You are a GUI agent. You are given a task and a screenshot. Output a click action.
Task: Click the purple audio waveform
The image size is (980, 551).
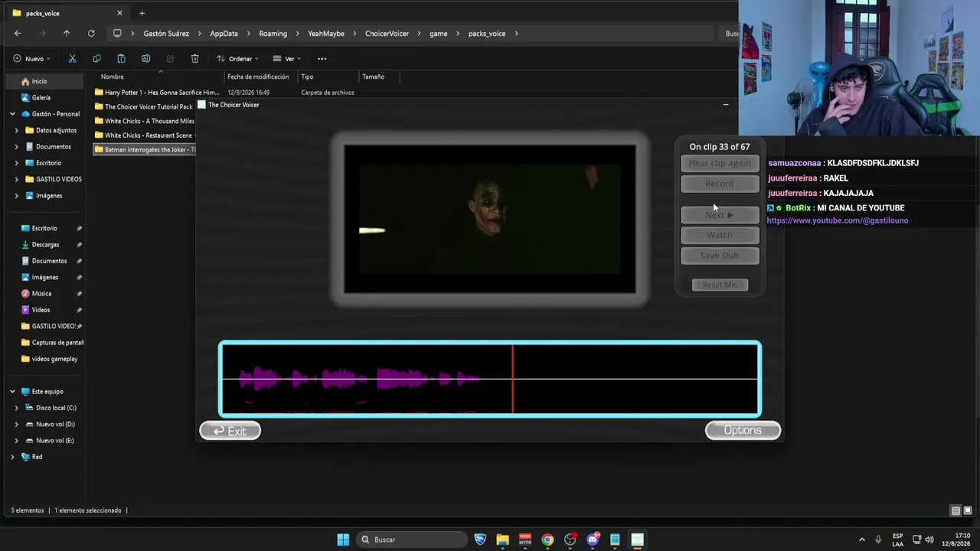pos(360,378)
